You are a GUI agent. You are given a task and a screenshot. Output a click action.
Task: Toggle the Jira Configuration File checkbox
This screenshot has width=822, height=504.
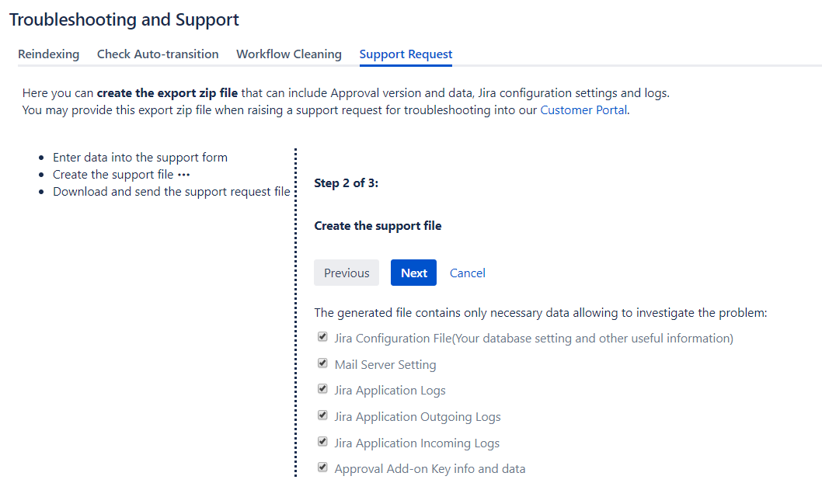pyautogui.click(x=322, y=338)
